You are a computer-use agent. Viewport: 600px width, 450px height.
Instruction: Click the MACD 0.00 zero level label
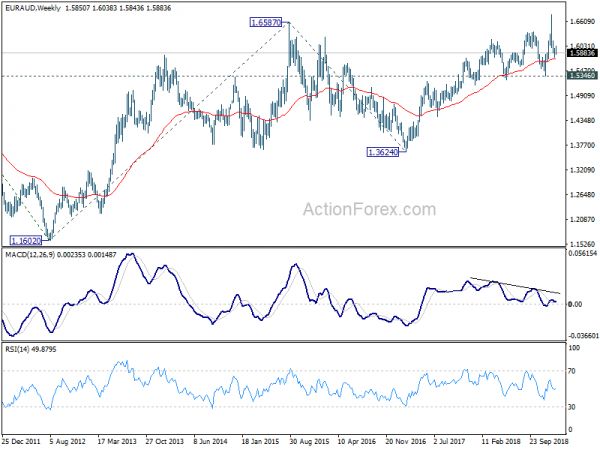(x=576, y=304)
